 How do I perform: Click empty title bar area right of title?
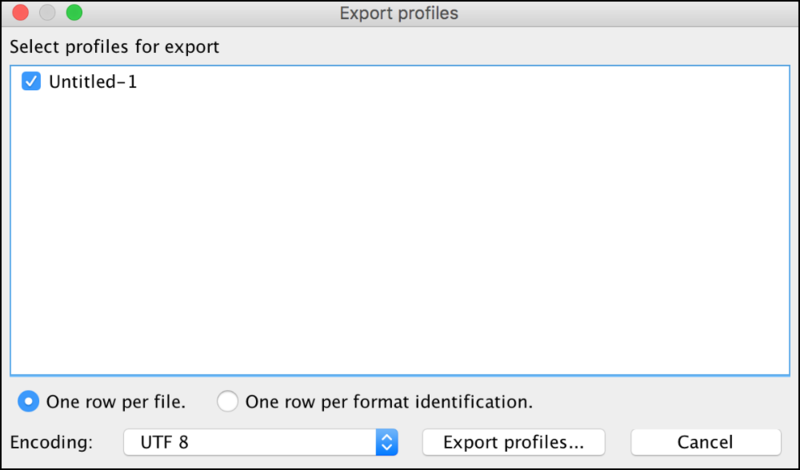(620, 14)
